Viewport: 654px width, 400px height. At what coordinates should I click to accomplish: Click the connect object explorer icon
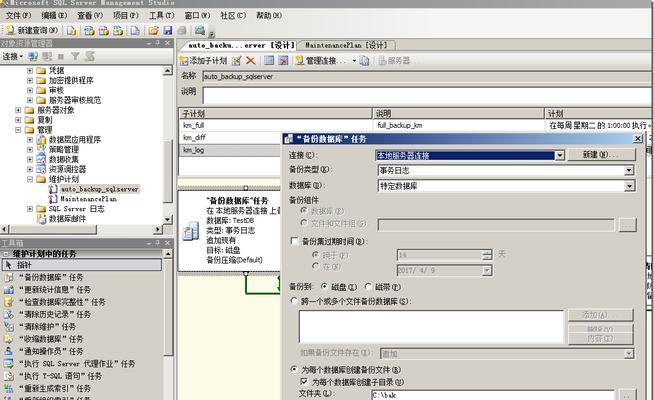point(33,56)
